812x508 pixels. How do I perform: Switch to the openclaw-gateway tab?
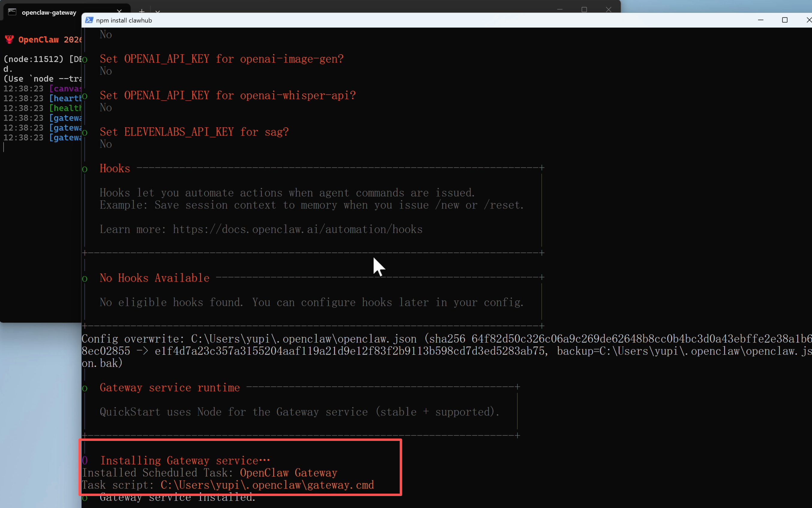coord(49,13)
